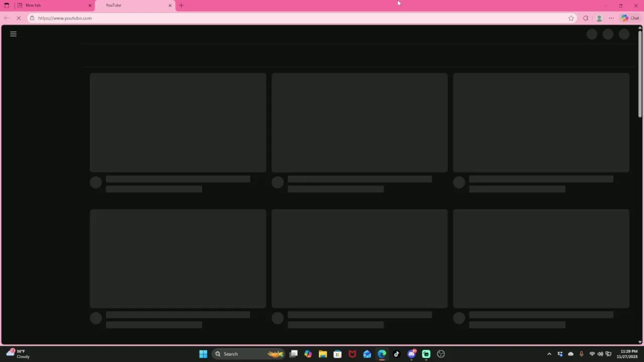Show hidden system tray icons
The image size is (644, 362).
pos(549,354)
